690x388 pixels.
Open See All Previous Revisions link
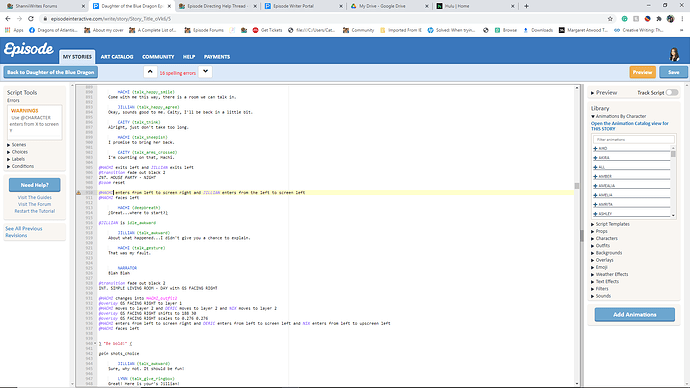[24, 232]
